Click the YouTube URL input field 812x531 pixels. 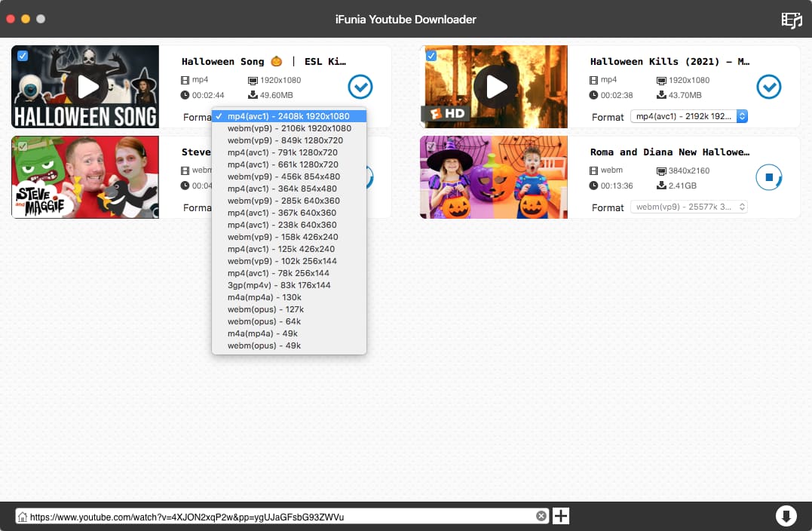tap(279, 517)
